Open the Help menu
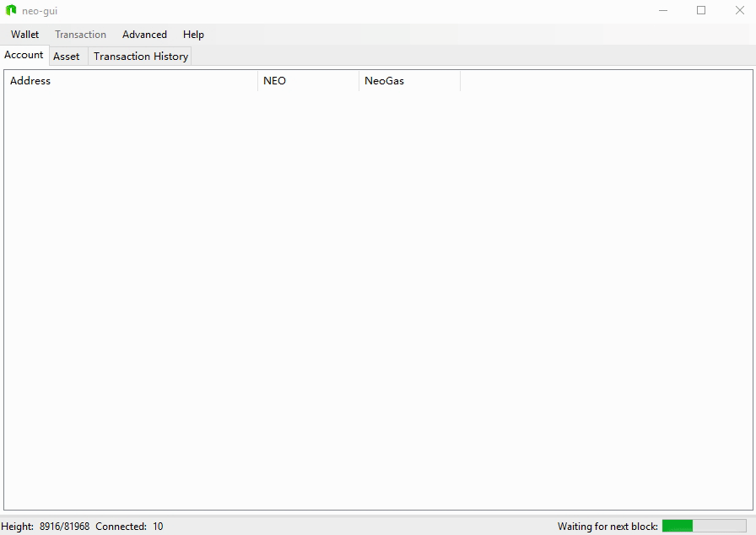The height and width of the screenshot is (535, 756). click(193, 35)
